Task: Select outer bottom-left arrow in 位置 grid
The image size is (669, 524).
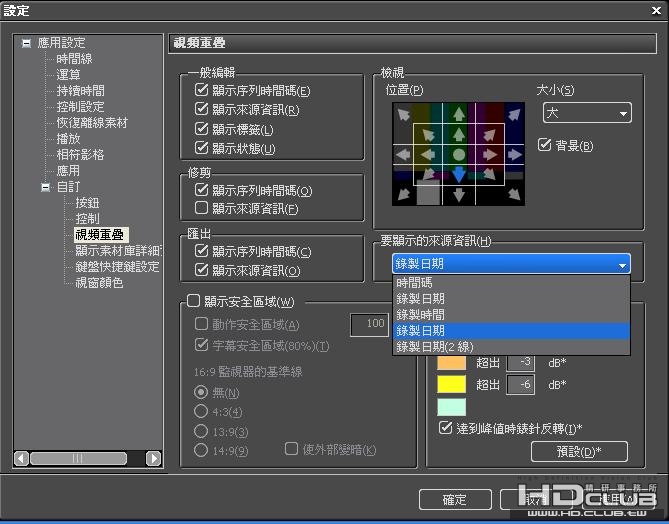Action: point(403,194)
